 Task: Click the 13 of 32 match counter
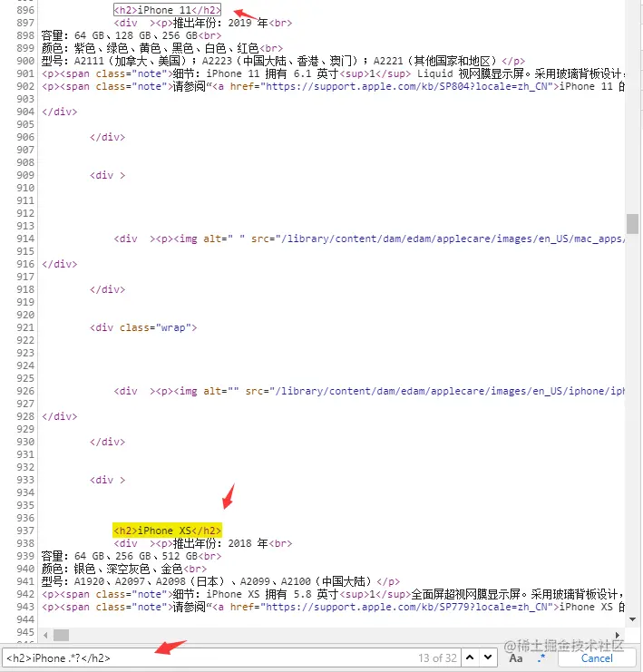coord(437,657)
